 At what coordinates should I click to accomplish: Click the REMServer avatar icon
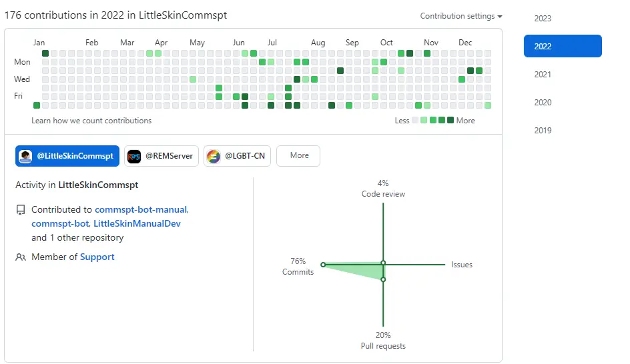[134, 156]
